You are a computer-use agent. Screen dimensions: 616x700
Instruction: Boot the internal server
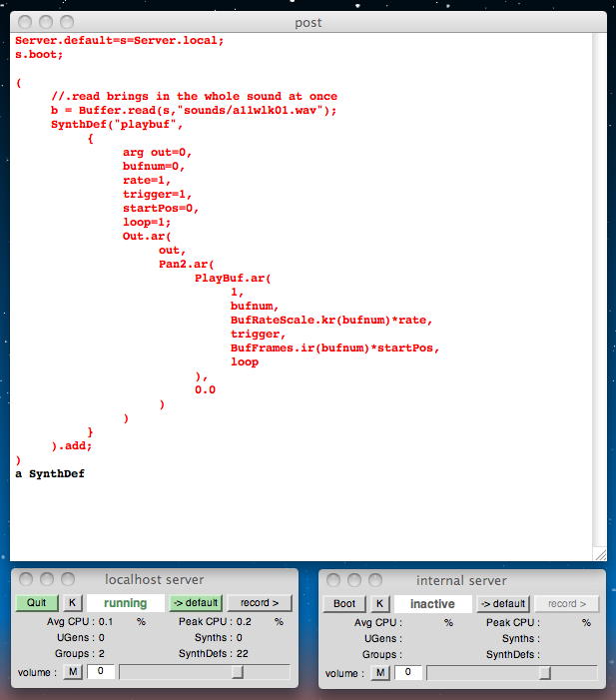[344, 603]
